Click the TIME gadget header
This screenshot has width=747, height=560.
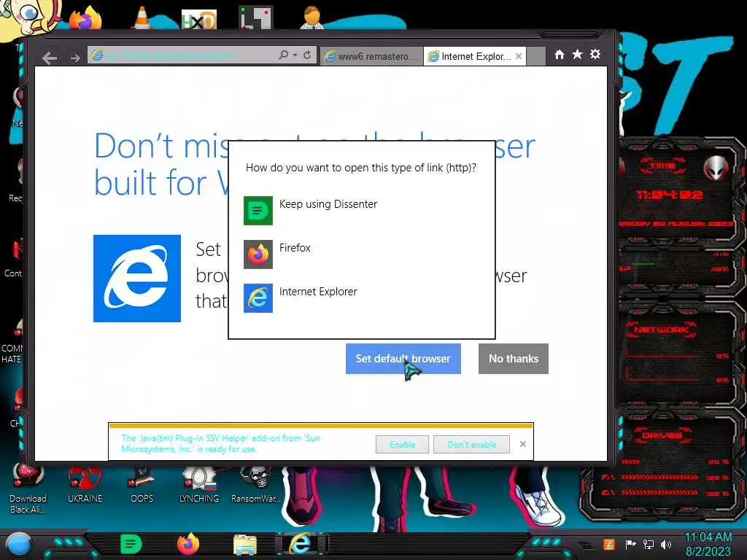[x=662, y=166]
